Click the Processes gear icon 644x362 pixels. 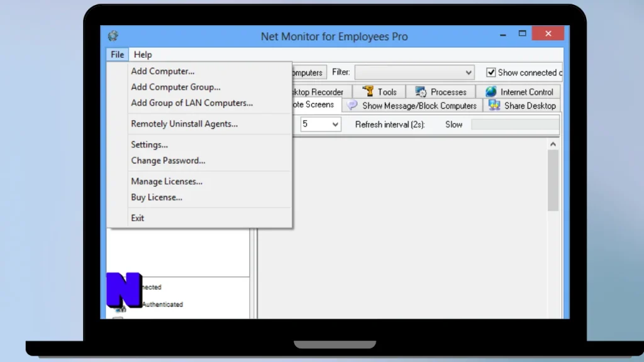click(421, 92)
